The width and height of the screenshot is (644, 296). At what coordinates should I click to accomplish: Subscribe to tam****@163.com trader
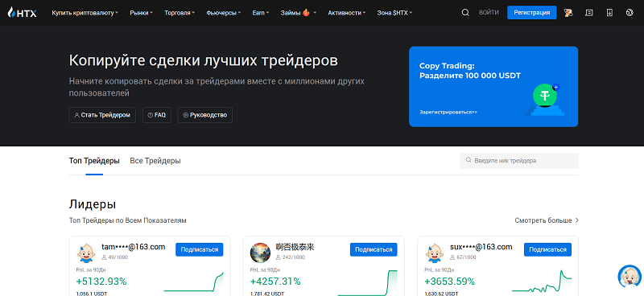point(199,249)
